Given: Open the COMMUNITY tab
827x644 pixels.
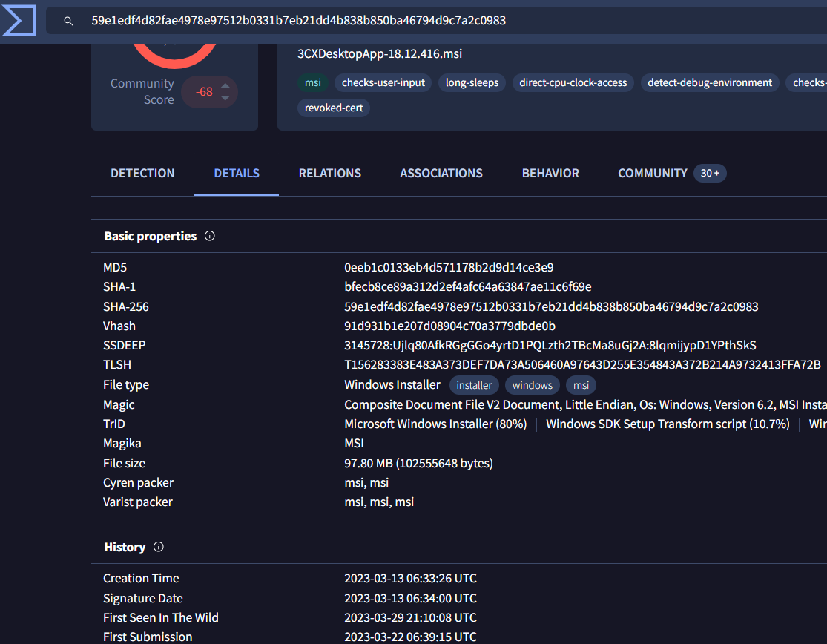Looking at the screenshot, I should coord(653,173).
